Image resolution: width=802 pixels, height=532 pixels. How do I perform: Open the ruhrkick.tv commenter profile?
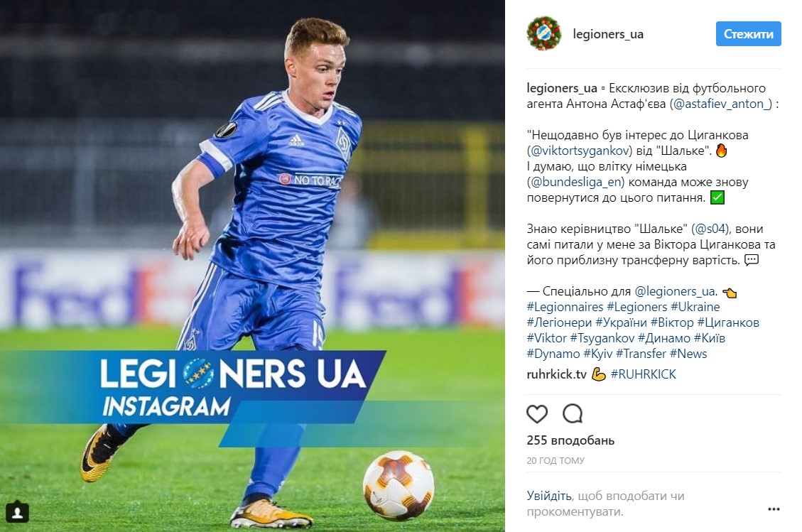pos(556,374)
